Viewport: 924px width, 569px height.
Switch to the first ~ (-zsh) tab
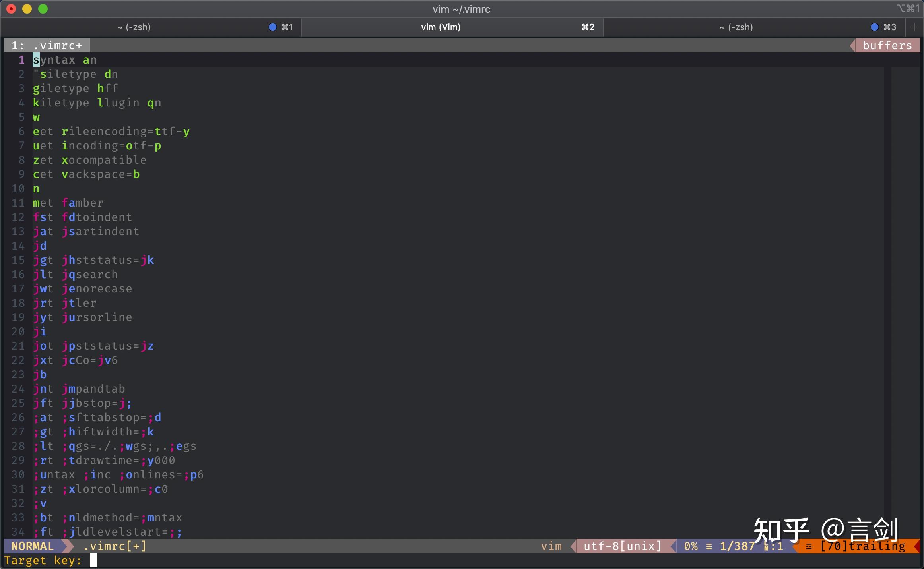click(134, 27)
